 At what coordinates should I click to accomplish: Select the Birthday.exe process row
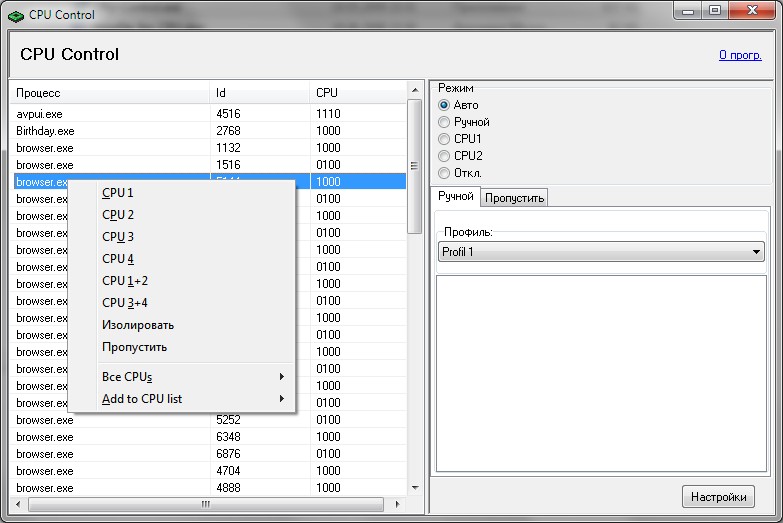(208, 131)
